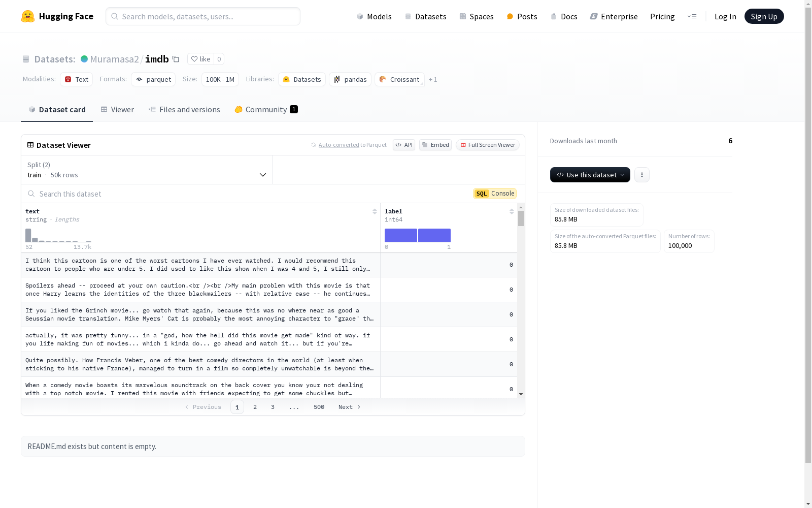Click the like heart button
Viewport: 812px width, 508px height.
[x=201, y=59]
